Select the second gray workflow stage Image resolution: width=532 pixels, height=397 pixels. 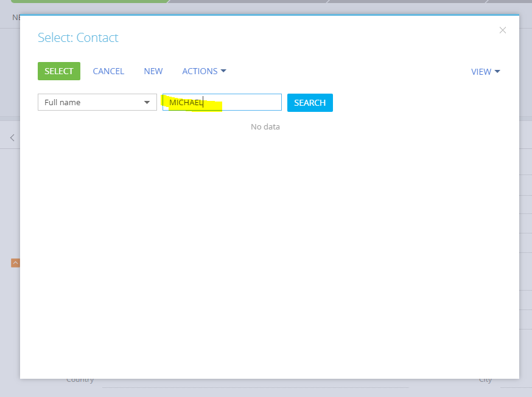[x=250, y=2]
